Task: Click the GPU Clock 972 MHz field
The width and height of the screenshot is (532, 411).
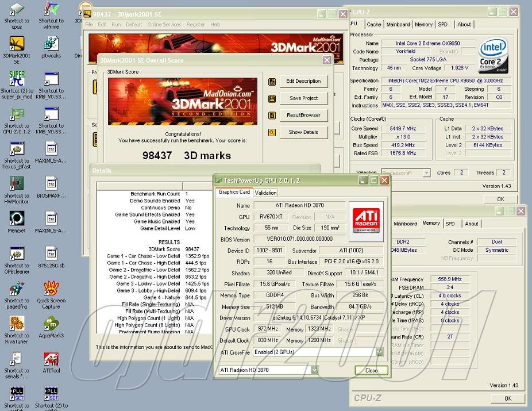Action: (268, 329)
